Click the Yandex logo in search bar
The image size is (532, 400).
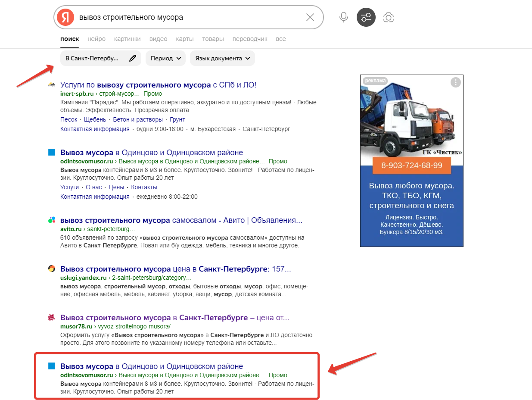[65, 17]
